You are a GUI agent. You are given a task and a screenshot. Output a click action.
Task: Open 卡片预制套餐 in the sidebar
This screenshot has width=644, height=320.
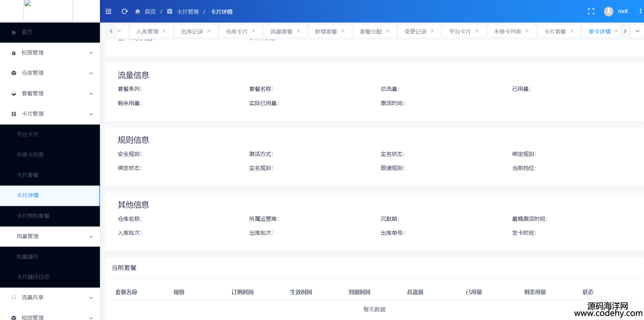coord(50,216)
